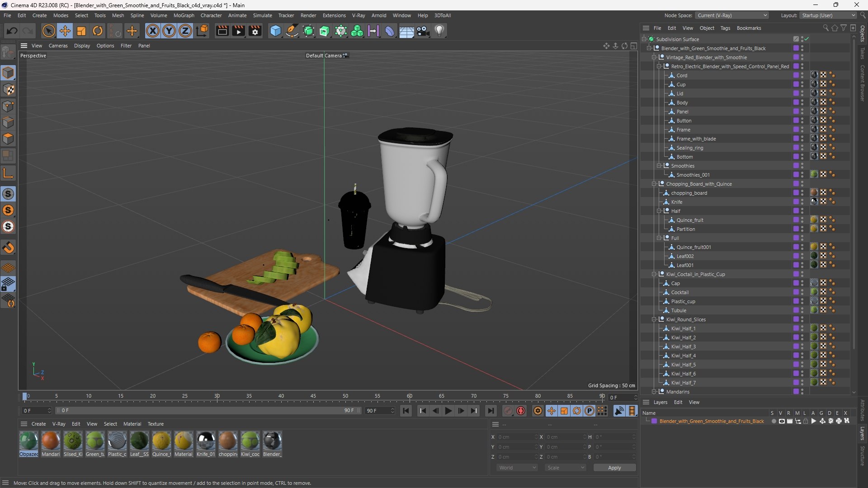Go to start of animation

tap(406, 411)
